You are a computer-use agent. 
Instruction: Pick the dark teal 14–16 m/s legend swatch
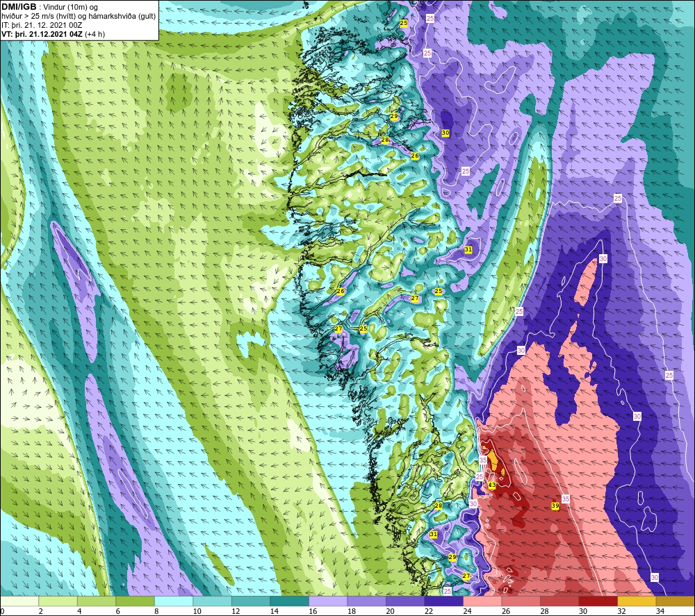coord(289,601)
